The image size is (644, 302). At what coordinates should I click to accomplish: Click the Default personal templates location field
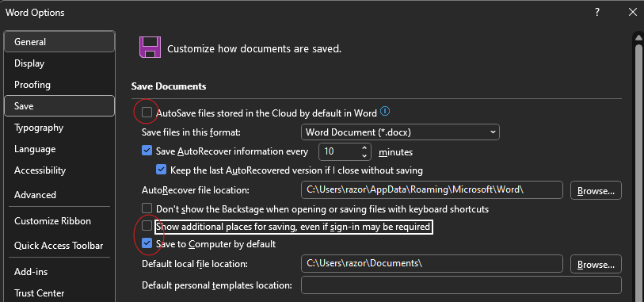point(461,285)
